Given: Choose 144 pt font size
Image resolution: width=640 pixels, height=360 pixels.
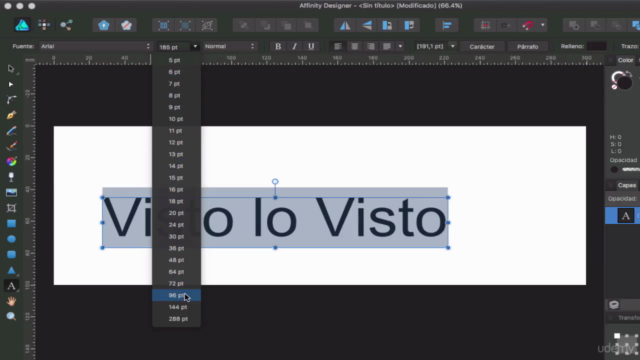Looking at the screenshot, I should pyautogui.click(x=176, y=307).
